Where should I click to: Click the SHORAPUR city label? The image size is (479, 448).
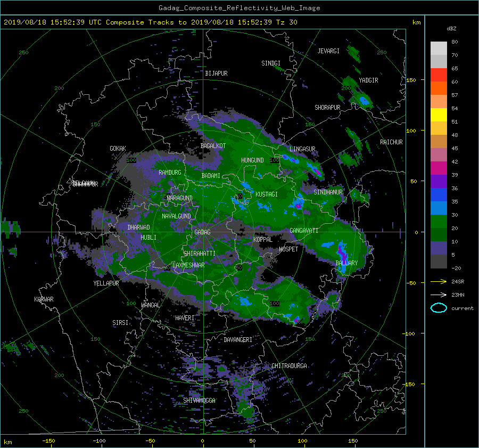[327, 108]
